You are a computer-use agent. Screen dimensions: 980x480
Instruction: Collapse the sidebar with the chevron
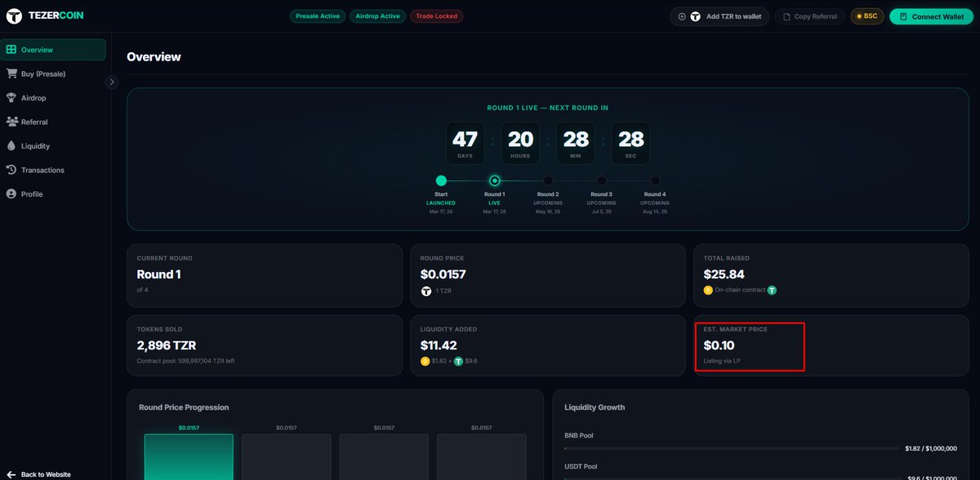pyautogui.click(x=112, y=82)
